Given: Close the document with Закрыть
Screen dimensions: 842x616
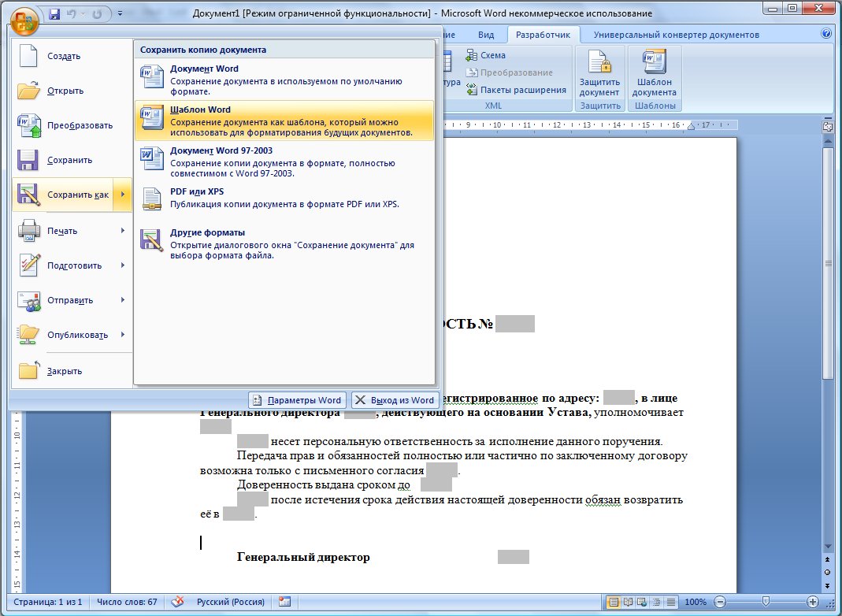Looking at the screenshot, I should click(x=72, y=371).
